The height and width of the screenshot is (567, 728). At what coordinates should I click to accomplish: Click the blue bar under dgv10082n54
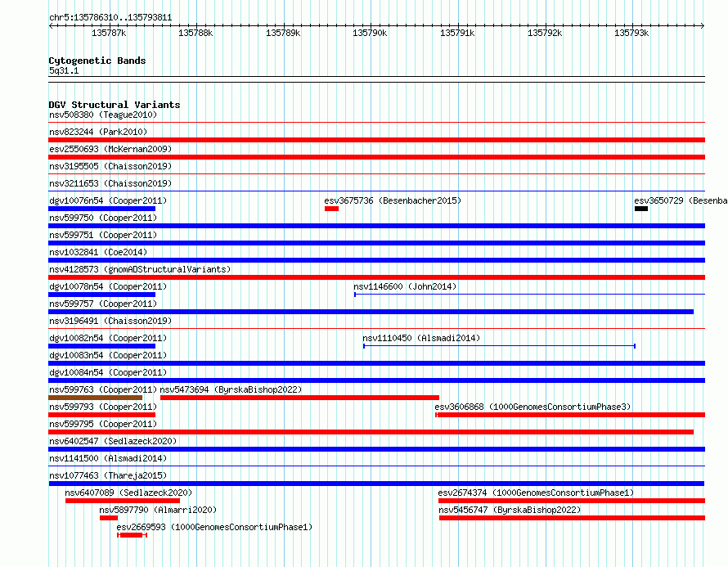click(x=101, y=346)
